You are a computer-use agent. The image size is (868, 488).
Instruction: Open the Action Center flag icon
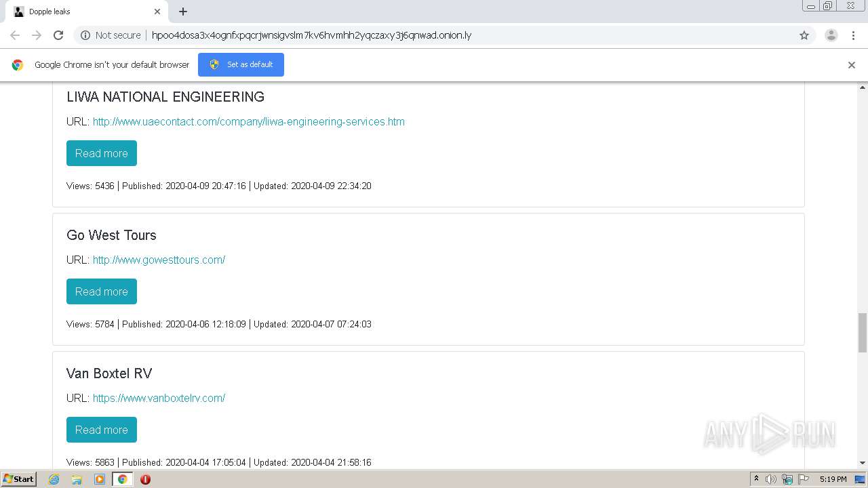pos(804,479)
